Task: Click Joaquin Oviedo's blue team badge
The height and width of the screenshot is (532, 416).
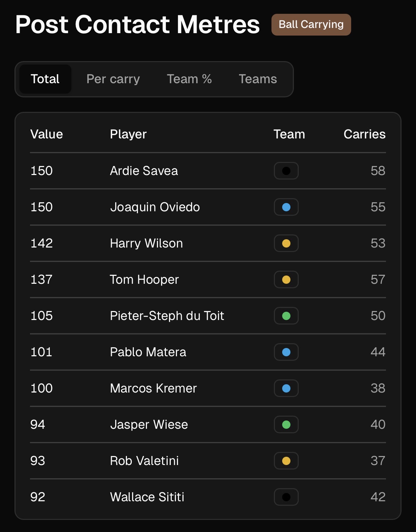Action: pos(286,207)
